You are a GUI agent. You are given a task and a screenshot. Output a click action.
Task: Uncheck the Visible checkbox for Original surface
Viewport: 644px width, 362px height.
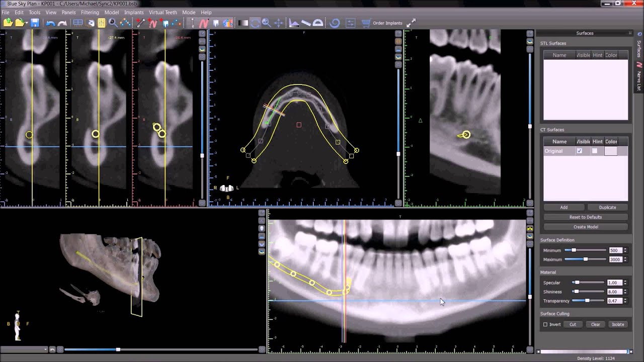coord(580,151)
